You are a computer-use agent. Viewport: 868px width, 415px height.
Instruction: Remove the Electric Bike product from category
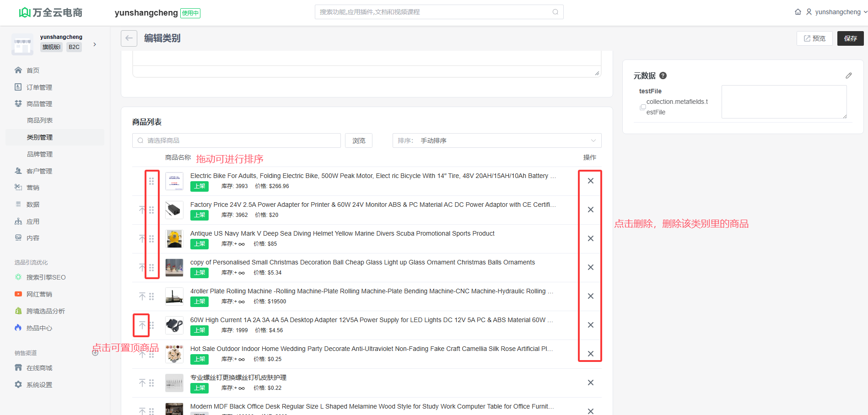(x=591, y=181)
